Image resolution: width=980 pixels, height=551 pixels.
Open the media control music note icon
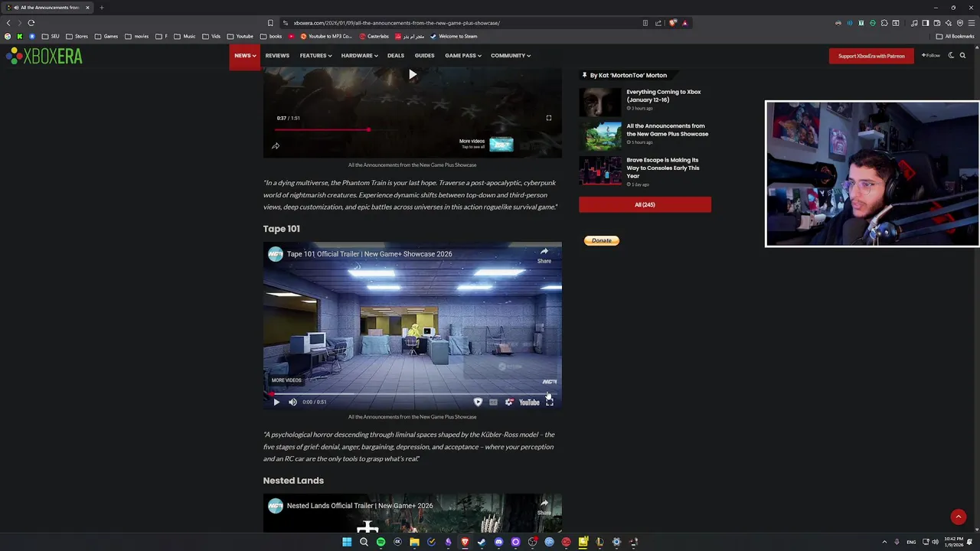(x=914, y=23)
